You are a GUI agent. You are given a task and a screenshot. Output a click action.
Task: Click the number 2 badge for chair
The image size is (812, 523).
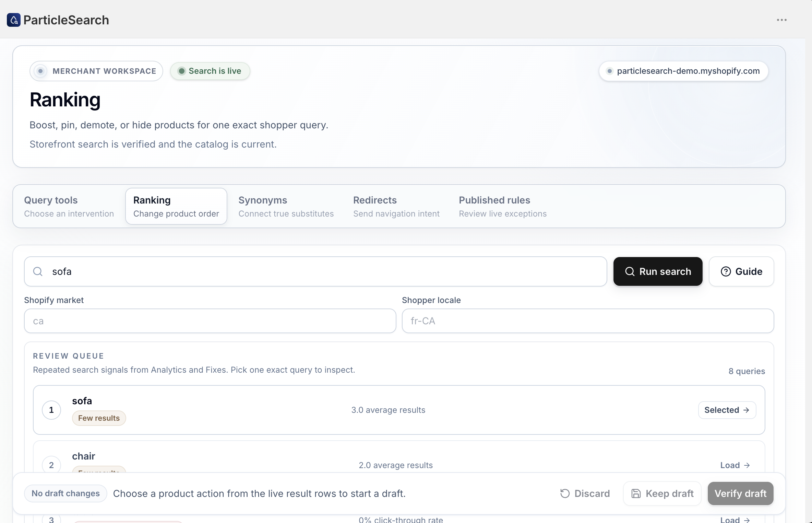click(x=51, y=465)
